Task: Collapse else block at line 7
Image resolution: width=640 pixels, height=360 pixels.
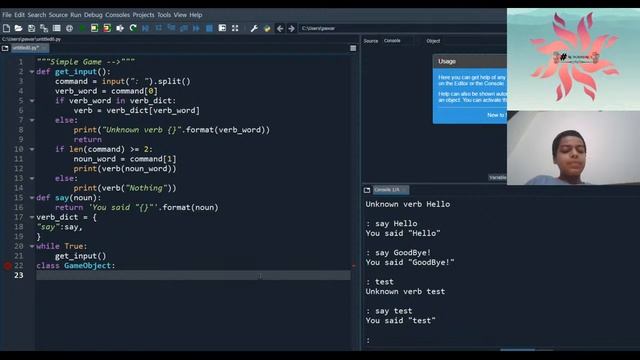Action: [x=32, y=120]
